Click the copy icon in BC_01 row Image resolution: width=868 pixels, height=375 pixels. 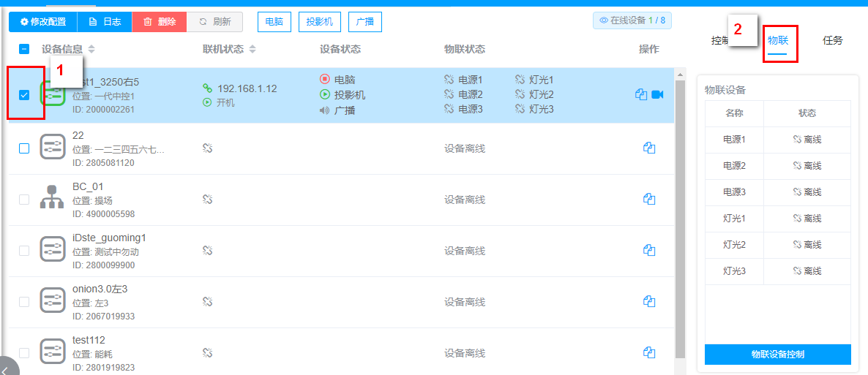coord(648,199)
